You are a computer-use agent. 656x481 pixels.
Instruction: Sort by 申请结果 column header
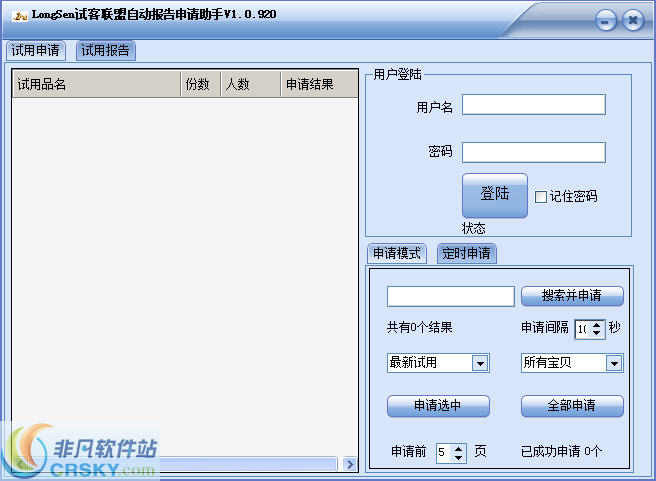(x=319, y=84)
